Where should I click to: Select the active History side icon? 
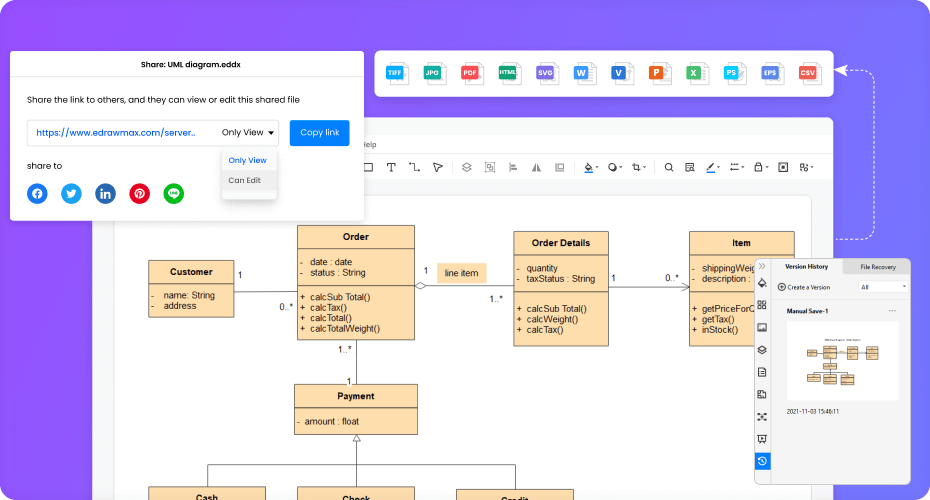pos(762,461)
